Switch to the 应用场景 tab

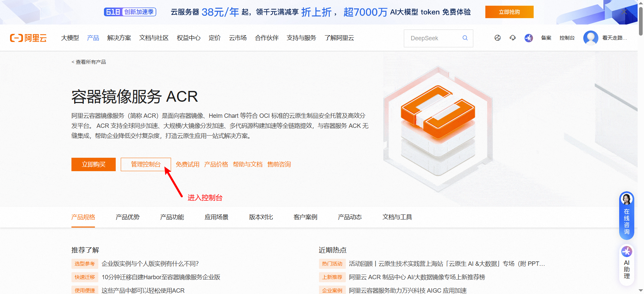coord(216,217)
